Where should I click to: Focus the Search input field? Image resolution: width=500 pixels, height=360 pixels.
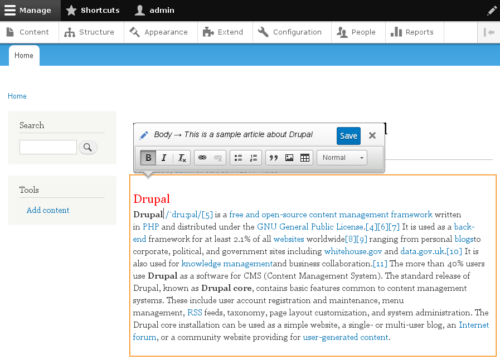[48, 147]
